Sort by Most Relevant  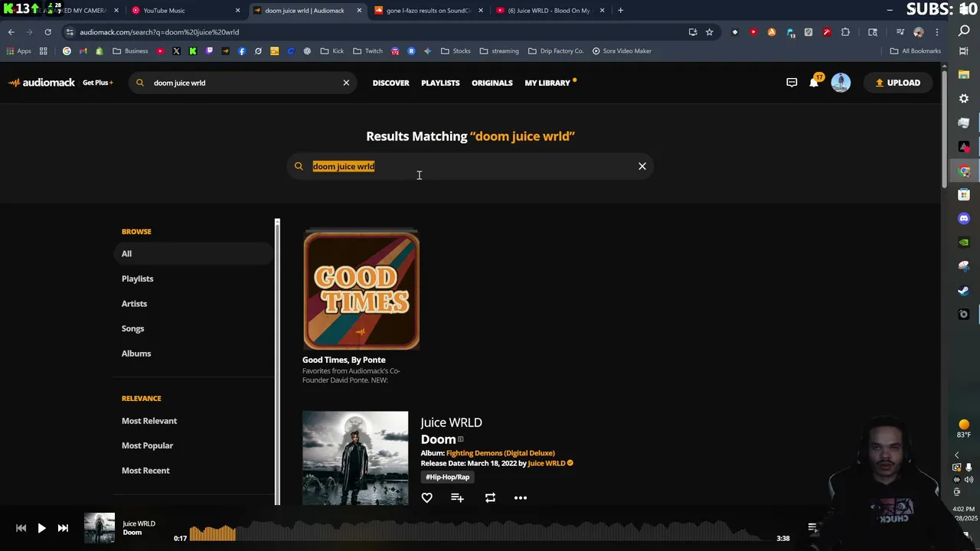[x=149, y=421]
